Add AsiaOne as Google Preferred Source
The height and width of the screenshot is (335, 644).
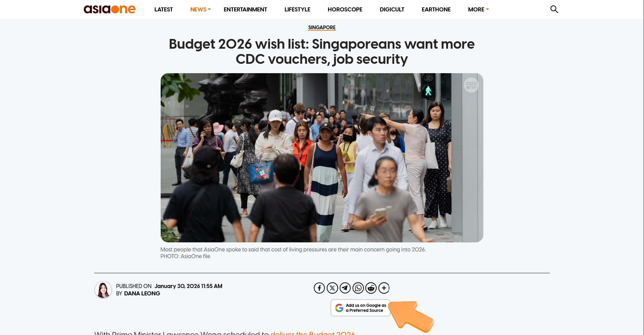coord(361,308)
